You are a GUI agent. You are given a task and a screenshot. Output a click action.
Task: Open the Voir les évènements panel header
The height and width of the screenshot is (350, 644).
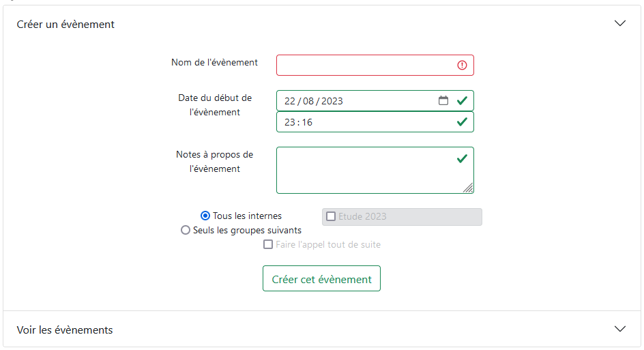(x=321, y=330)
